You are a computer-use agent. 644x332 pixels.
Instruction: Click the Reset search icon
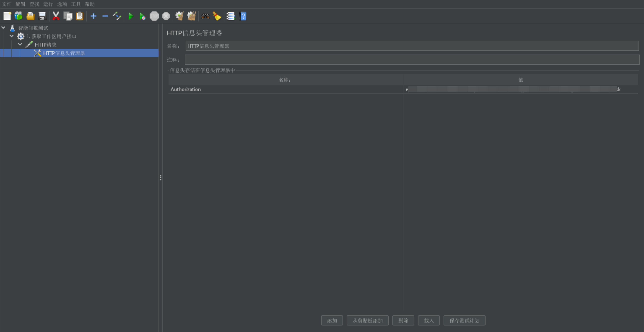(x=217, y=16)
